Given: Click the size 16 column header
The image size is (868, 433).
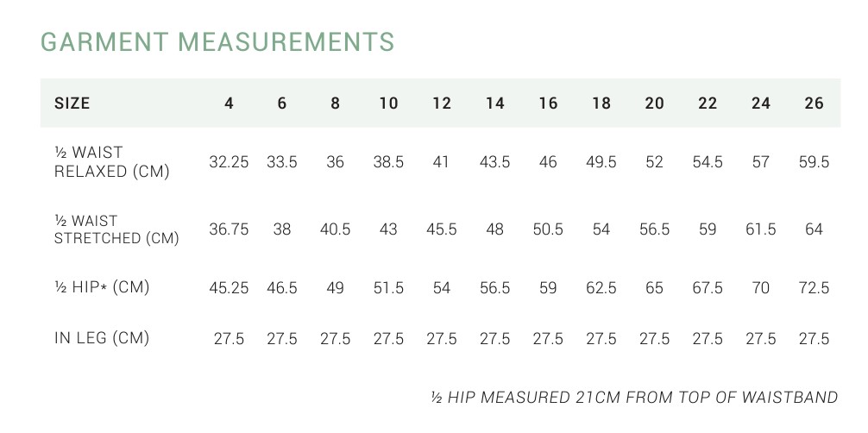Looking at the screenshot, I should 548,104.
